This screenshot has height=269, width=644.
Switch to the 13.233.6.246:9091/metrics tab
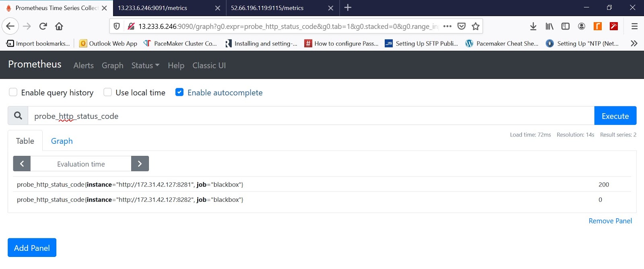[x=169, y=8]
